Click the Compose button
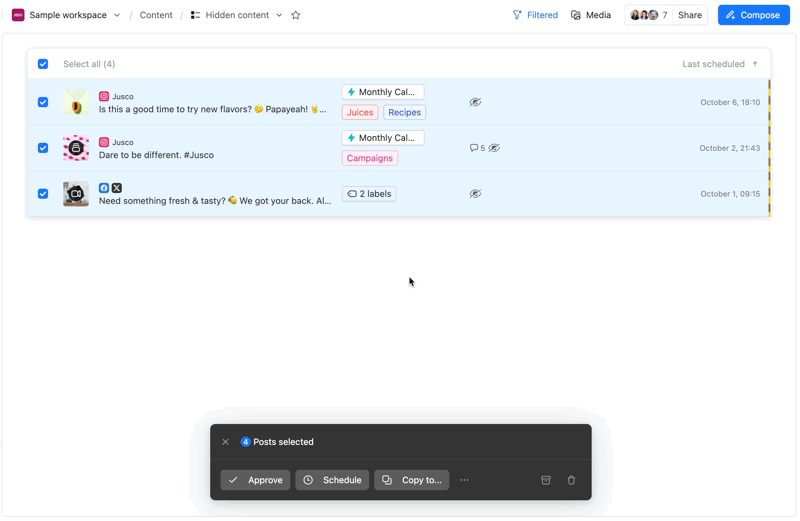This screenshot has height=521, width=800. pyautogui.click(x=753, y=15)
